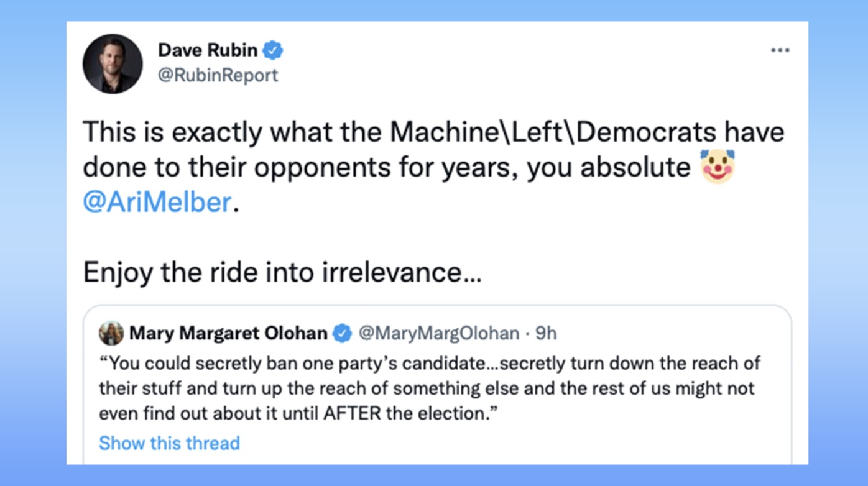868x486 pixels.
Task: Click Mary Margaret Olohan's verified badge
Action: [x=341, y=334]
